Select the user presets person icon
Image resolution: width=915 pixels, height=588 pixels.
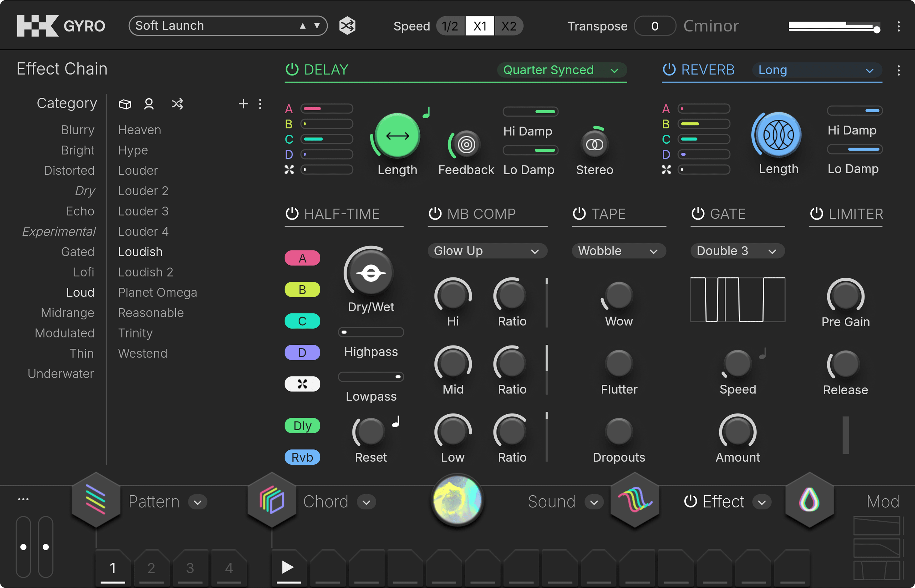(149, 104)
